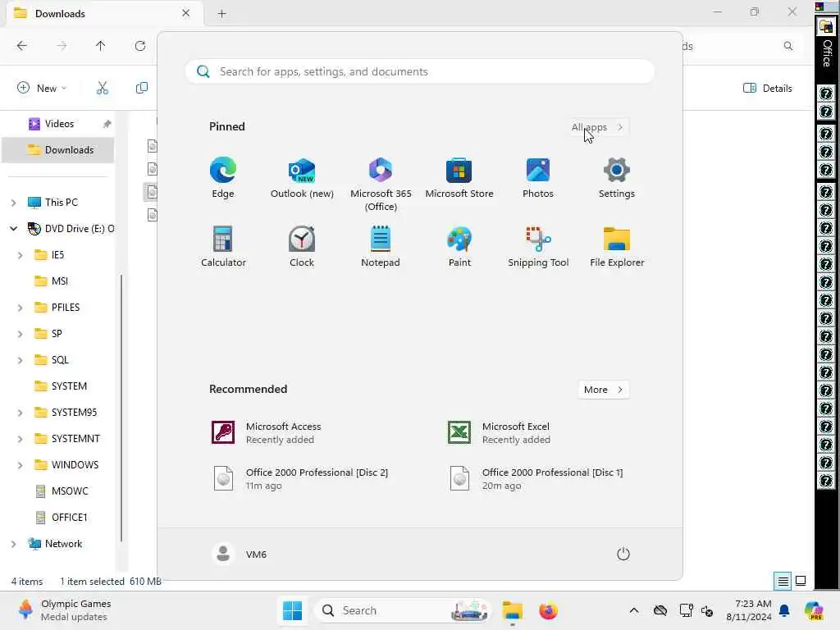
Task: Go up one folder in Explorer
Action: pos(100,46)
